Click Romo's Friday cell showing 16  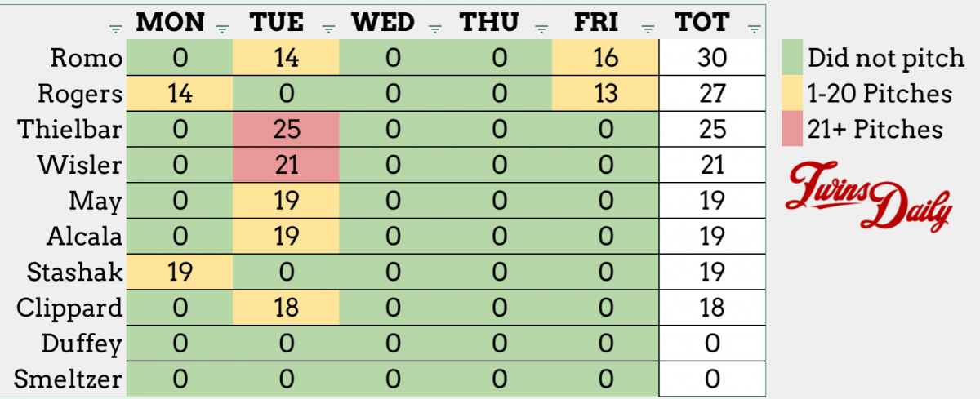click(604, 58)
